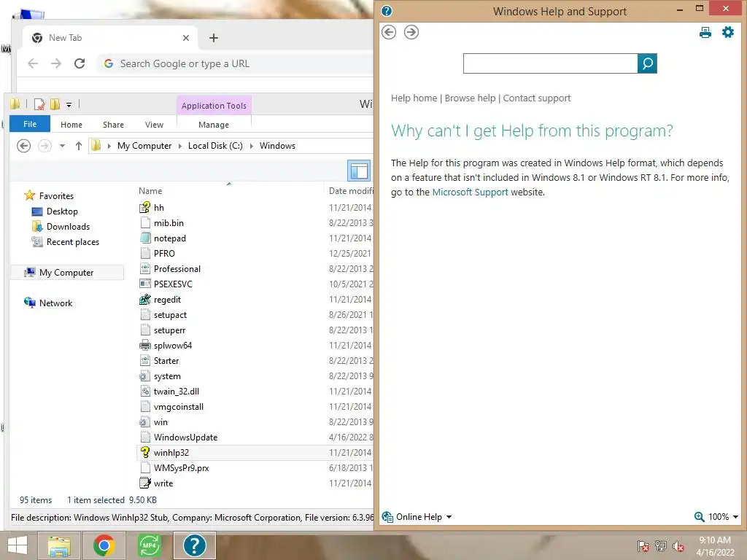
Task: Select the vmgcoinstall file
Action: [178, 407]
